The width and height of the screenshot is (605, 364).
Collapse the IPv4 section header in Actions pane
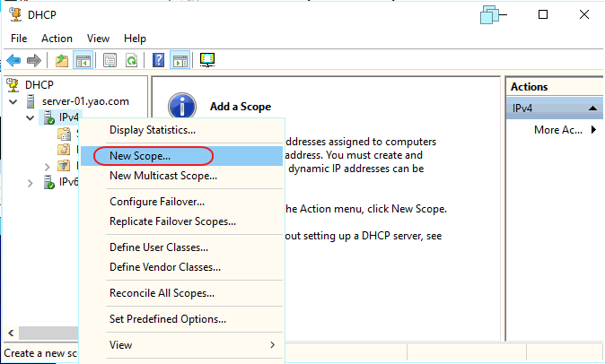593,108
